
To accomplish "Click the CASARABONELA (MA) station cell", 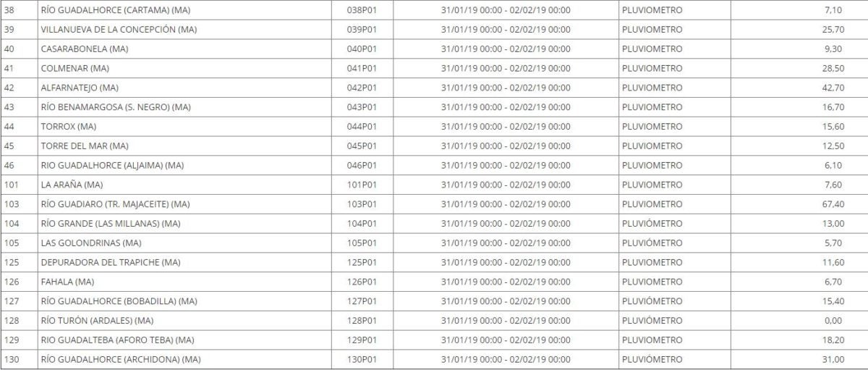I will [76, 49].
